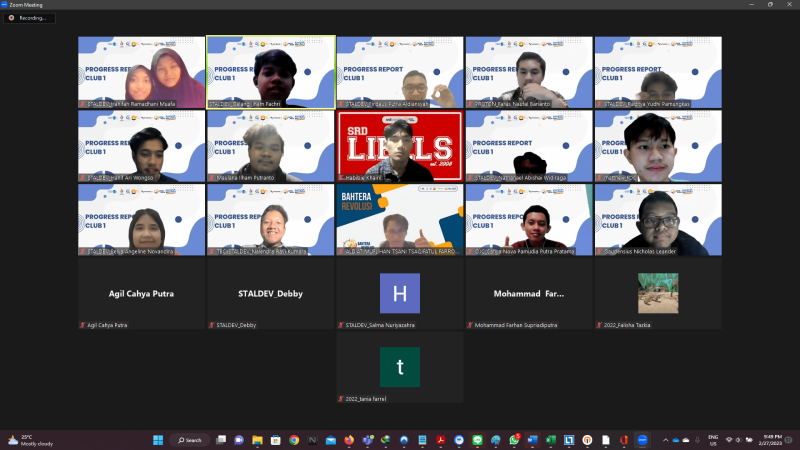Open Firefox from the taskbar
The height and width of the screenshot is (450, 800).
point(349,440)
